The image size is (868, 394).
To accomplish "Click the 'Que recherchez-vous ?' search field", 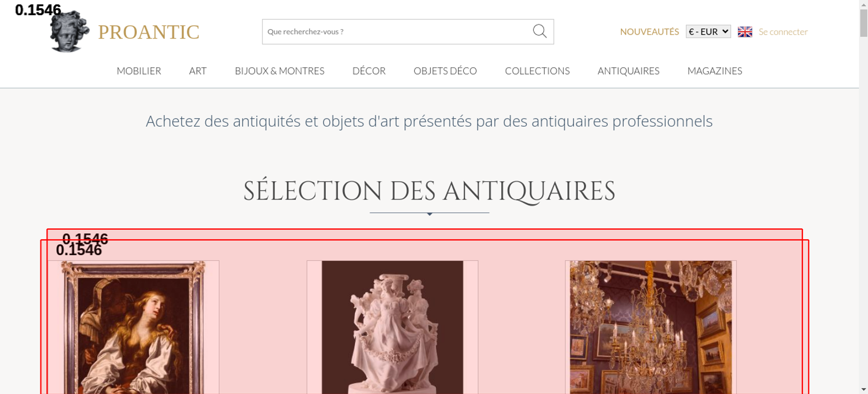I will click(x=397, y=32).
